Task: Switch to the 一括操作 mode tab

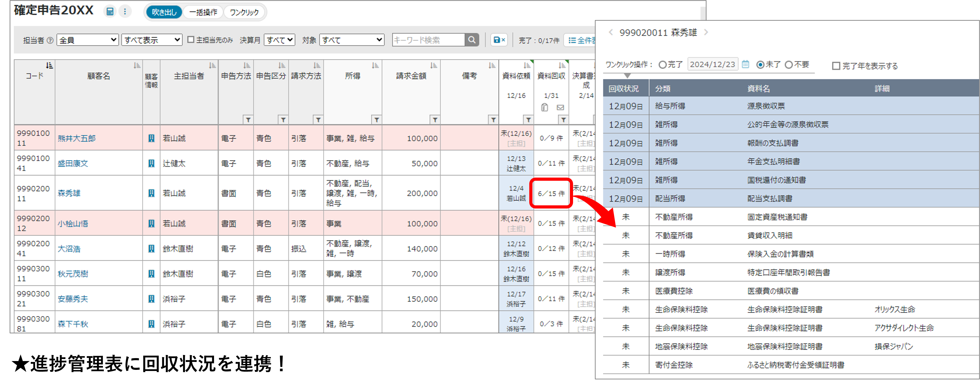Action: click(x=203, y=12)
